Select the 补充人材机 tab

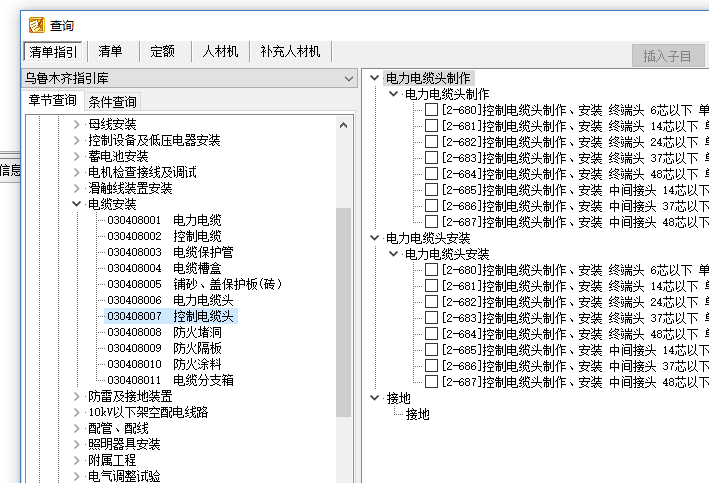pyautogui.click(x=290, y=52)
